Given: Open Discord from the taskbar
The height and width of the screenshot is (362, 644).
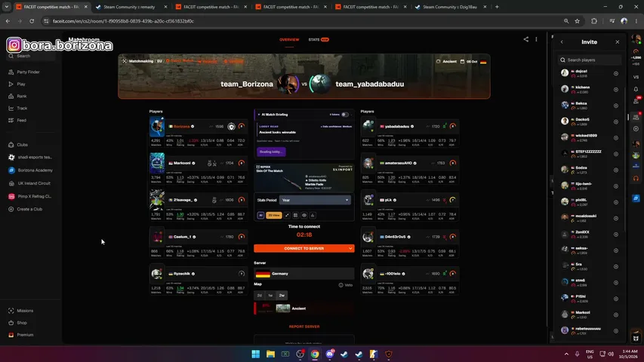Looking at the screenshot, I should tap(330, 354).
